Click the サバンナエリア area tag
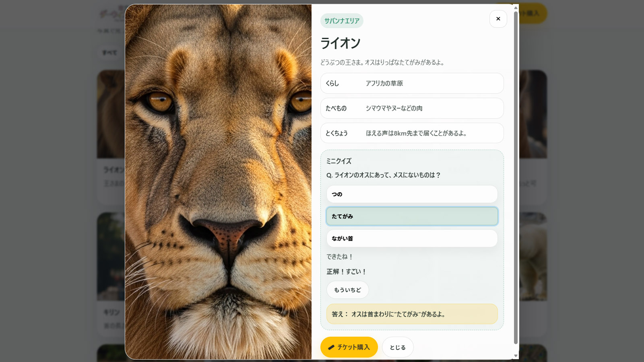This screenshot has width=644, height=362. point(342,21)
